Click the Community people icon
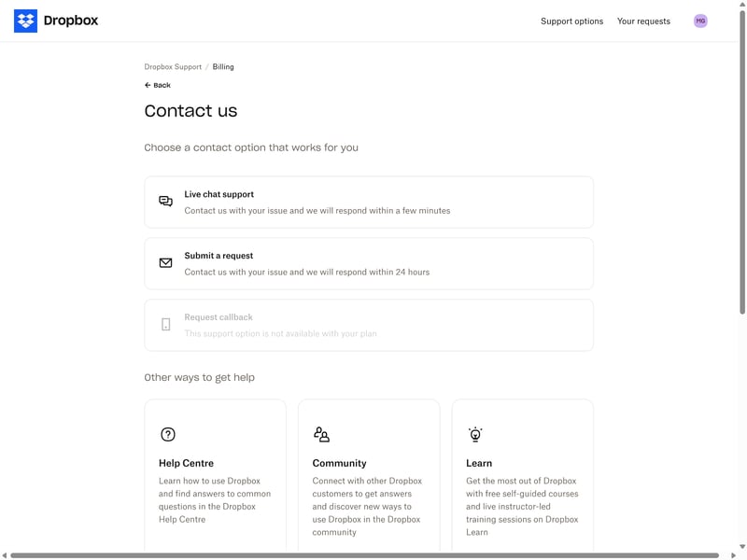The image size is (747, 560). pos(321,434)
